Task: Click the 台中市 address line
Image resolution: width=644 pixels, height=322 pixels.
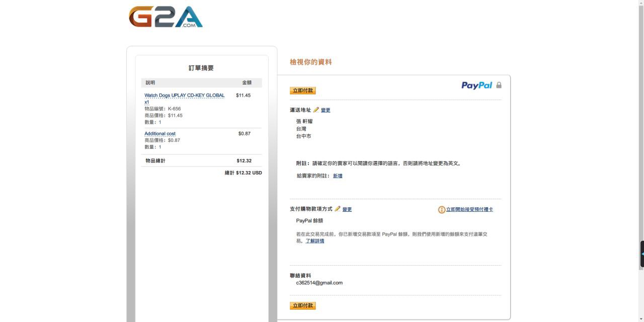Action: pyautogui.click(x=303, y=136)
